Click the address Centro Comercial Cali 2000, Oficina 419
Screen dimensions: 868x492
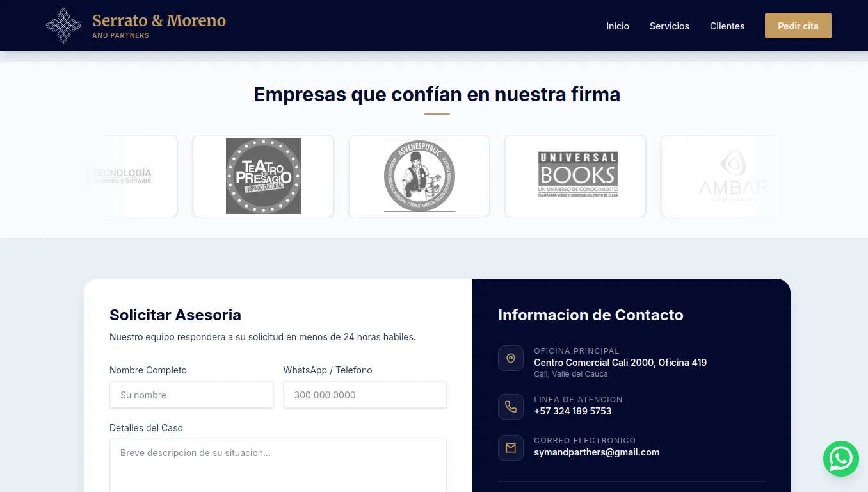[x=620, y=363]
